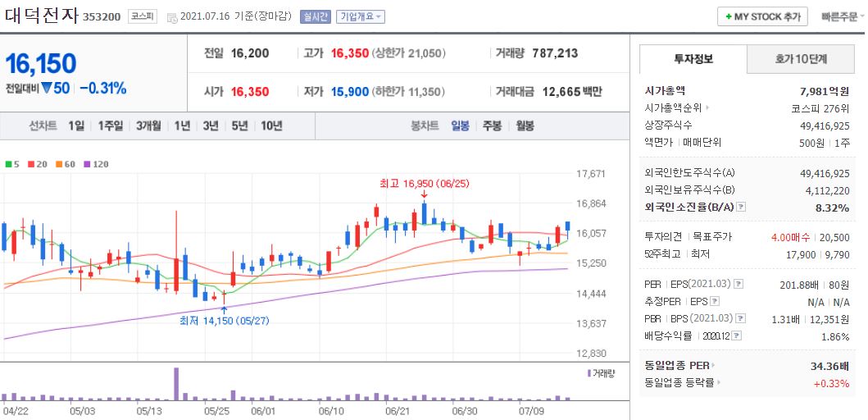
Task: Click the 코스피 market badge
Action: [x=143, y=16]
